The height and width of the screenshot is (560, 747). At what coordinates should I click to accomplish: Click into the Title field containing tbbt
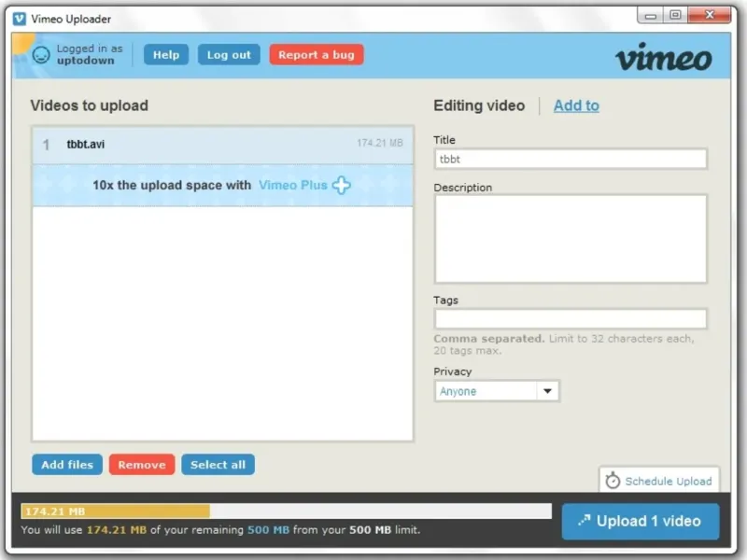click(571, 159)
